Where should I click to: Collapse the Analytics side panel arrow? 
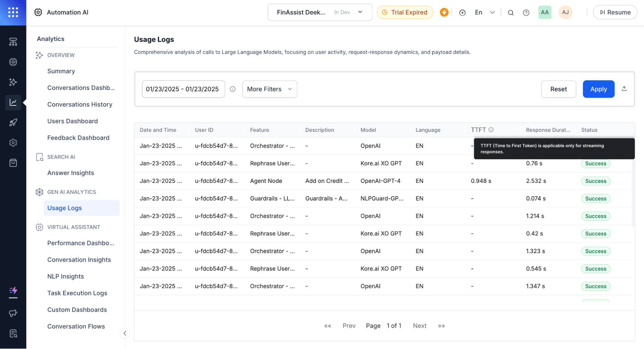coord(125,333)
